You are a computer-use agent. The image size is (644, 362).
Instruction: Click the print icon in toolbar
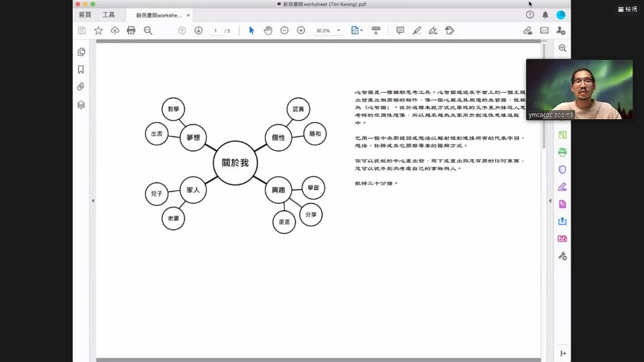click(131, 30)
